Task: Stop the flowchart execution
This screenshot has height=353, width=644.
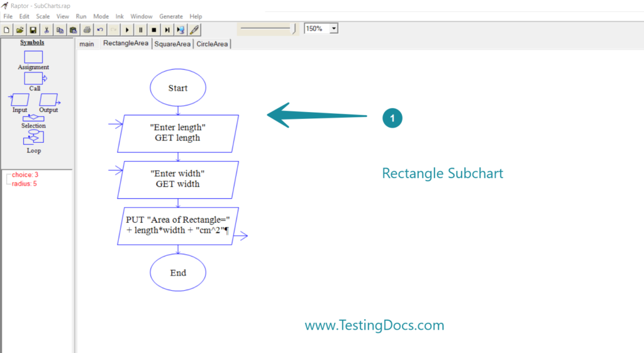Action: 153,30
